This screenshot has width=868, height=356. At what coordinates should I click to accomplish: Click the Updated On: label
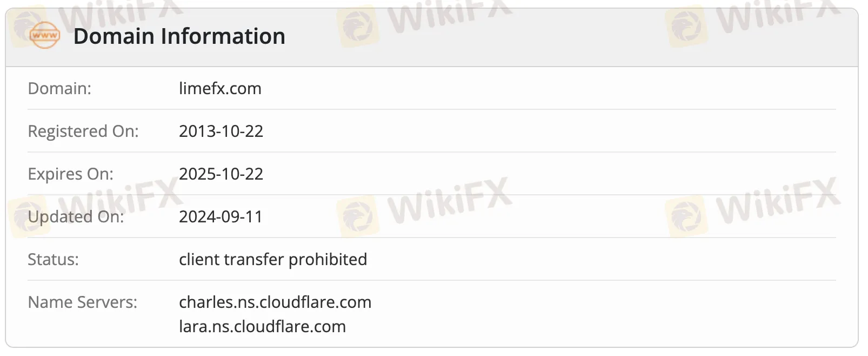[x=76, y=216]
